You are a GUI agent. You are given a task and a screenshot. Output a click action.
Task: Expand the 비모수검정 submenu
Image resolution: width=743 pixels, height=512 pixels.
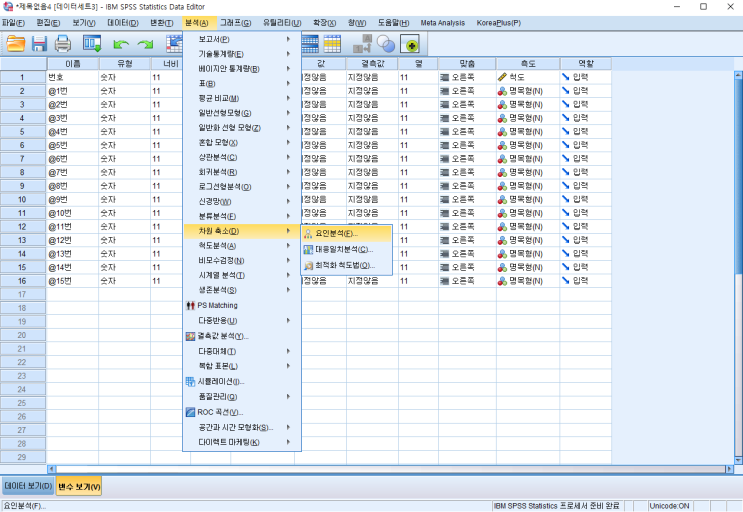242,260
